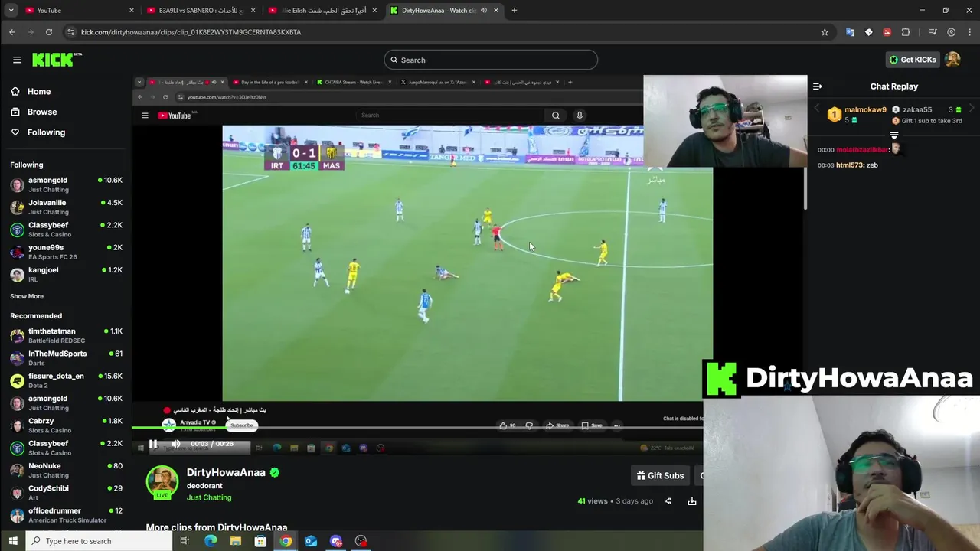Launch Microsoft Edge from taskbar
980x551 pixels.
pos(211,541)
